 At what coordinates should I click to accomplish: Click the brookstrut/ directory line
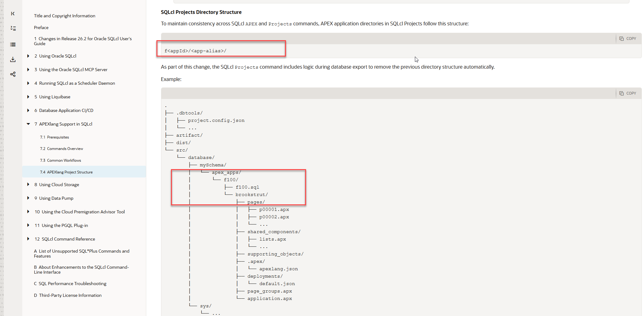pos(252,194)
